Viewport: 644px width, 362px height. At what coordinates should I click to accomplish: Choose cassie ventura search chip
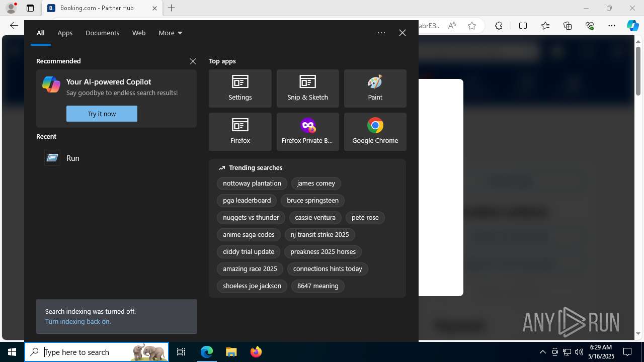click(x=315, y=218)
